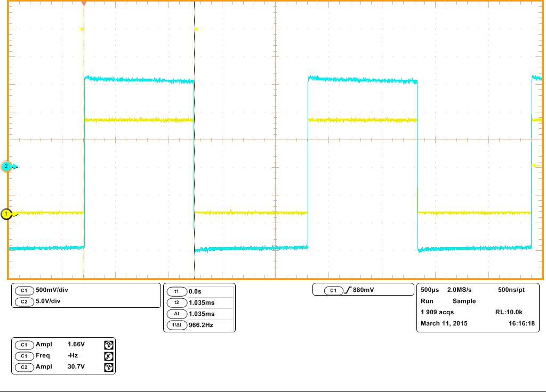Image resolution: width=546 pixels, height=392 pixels.
Task: Click the C1 badge in Ampl 1.66V row
Action: tap(24, 345)
